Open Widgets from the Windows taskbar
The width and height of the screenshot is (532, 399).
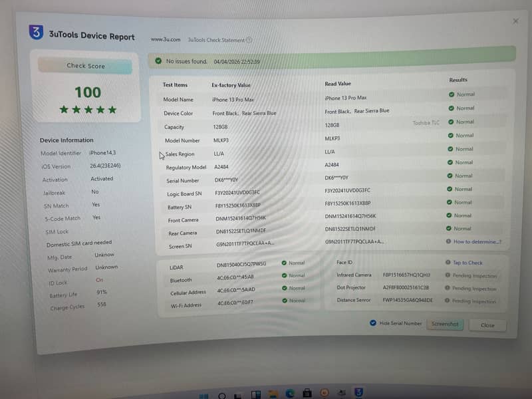click(255, 394)
